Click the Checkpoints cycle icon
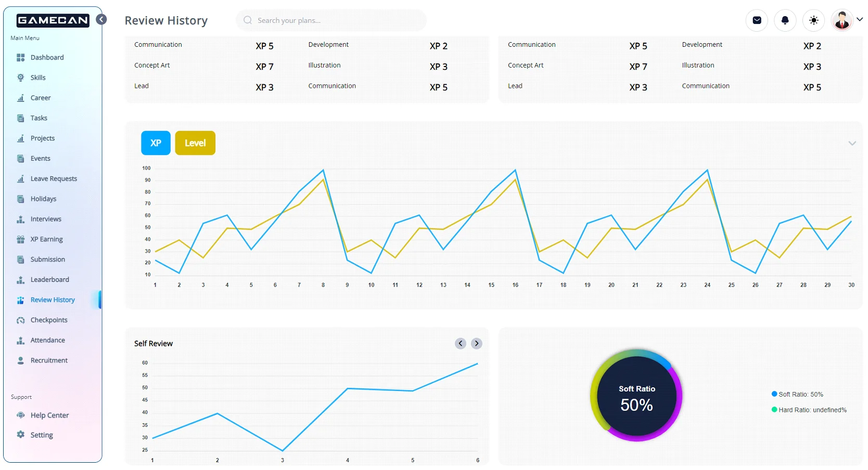The width and height of the screenshot is (868, 470). (x=21, y=320)
